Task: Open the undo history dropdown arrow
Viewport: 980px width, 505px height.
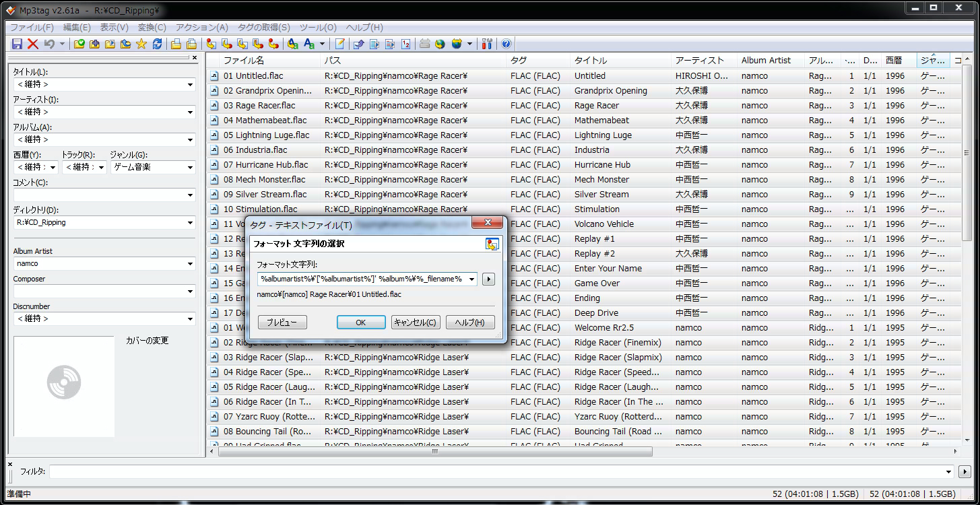Action: pos(62,44)
